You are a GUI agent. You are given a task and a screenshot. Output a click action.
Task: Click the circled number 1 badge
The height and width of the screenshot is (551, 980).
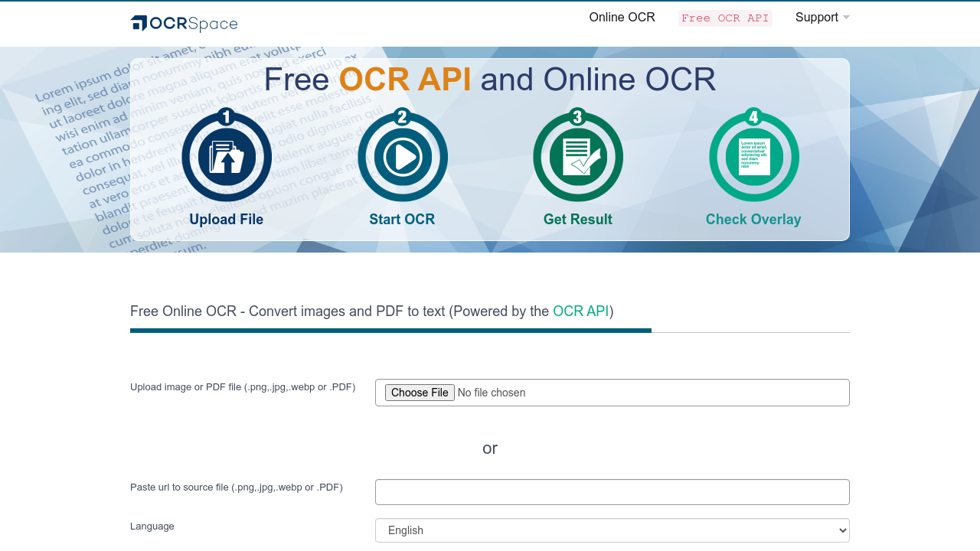click(x=227, y=116)
